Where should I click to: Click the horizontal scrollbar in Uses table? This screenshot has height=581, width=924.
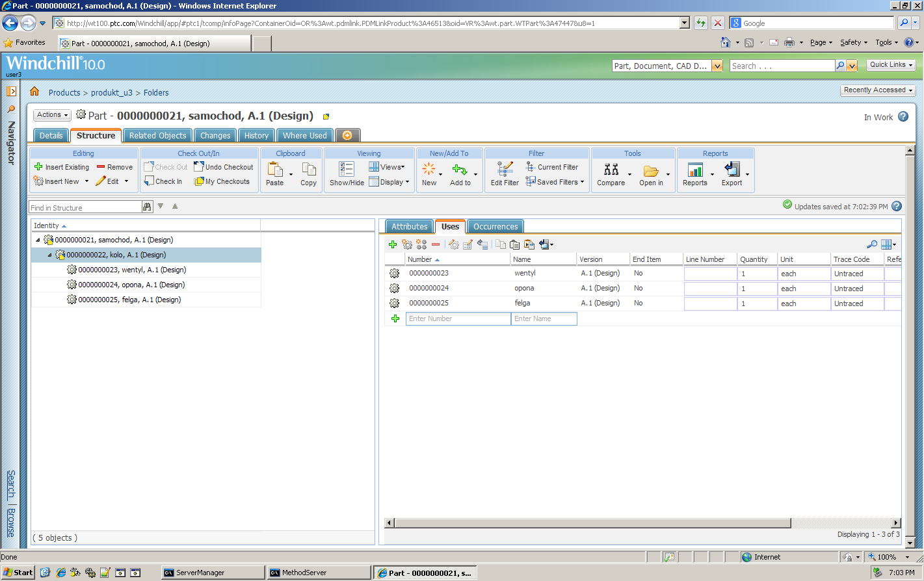[592, 523]
